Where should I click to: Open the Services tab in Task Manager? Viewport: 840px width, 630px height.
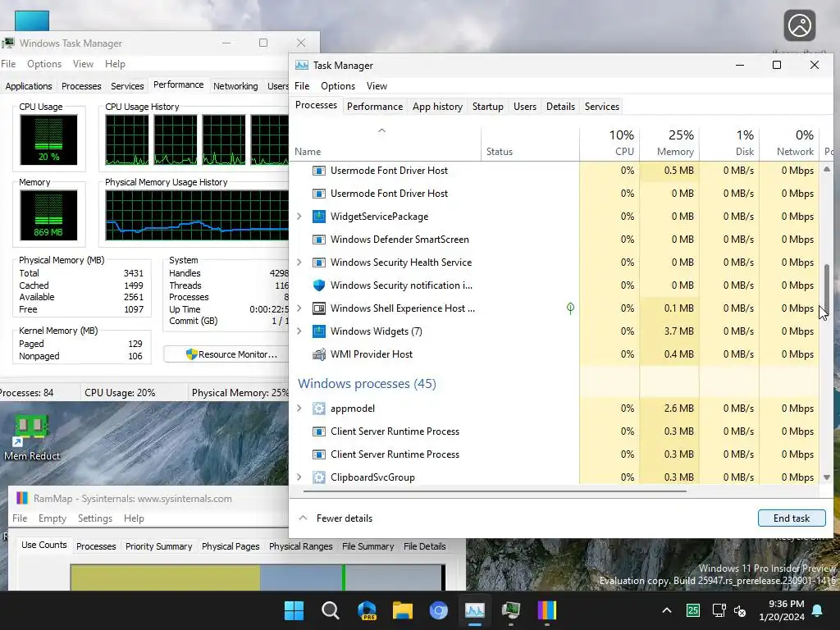[x=601, y=107]
